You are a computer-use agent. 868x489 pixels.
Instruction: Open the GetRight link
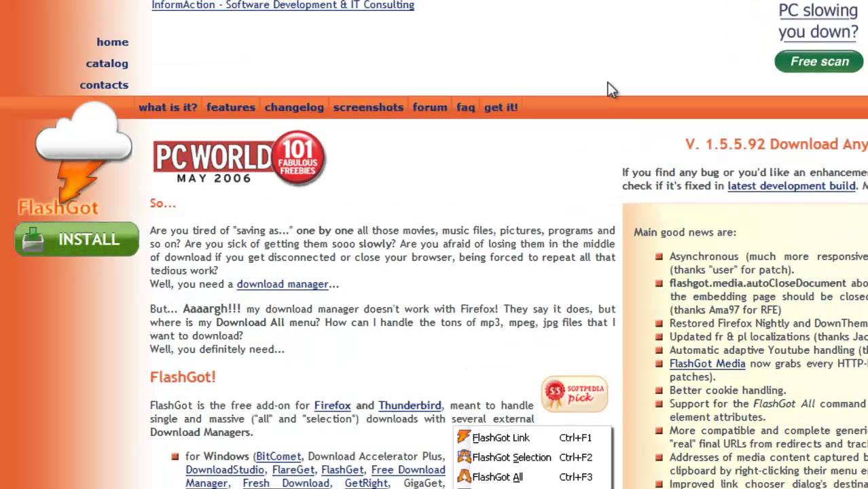(366, 484)
